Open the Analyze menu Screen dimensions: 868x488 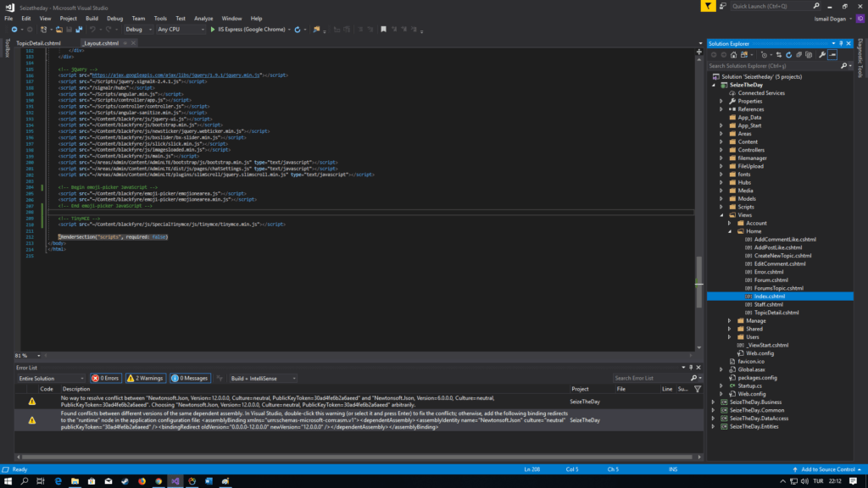[203, 19]
